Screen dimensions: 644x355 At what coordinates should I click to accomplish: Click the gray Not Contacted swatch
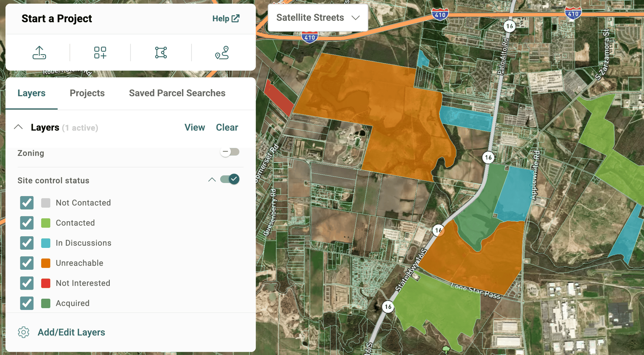pos(46,203)
